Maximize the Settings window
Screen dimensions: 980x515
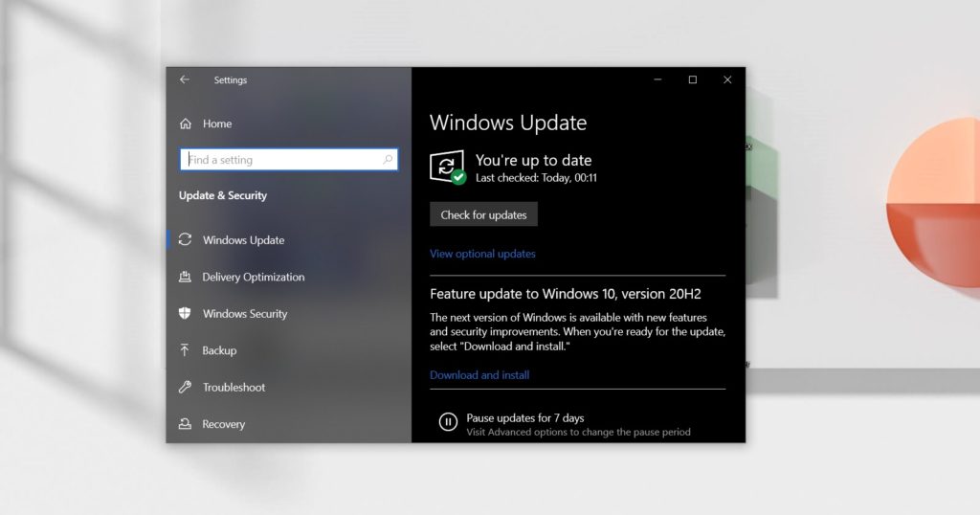coord(692,80)
